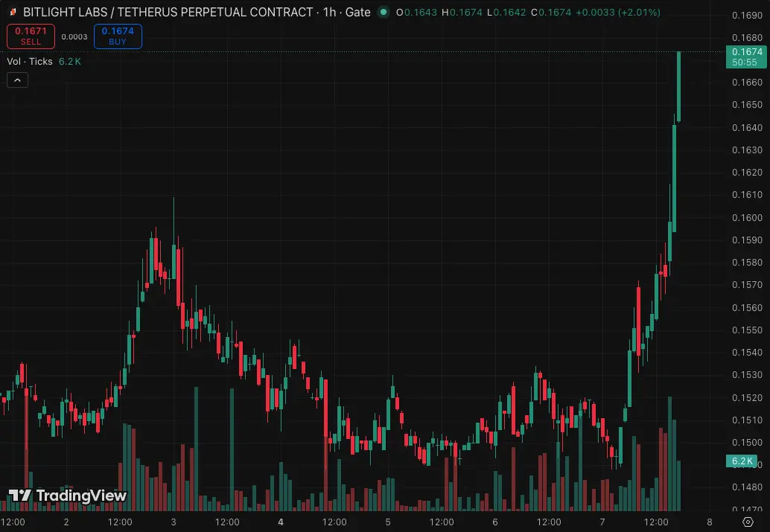The height and width of the screenshot is (532, 770).
Task: Click the red 0.1671 SELL button
Action: pyautogui.click(x=31, y=36)
